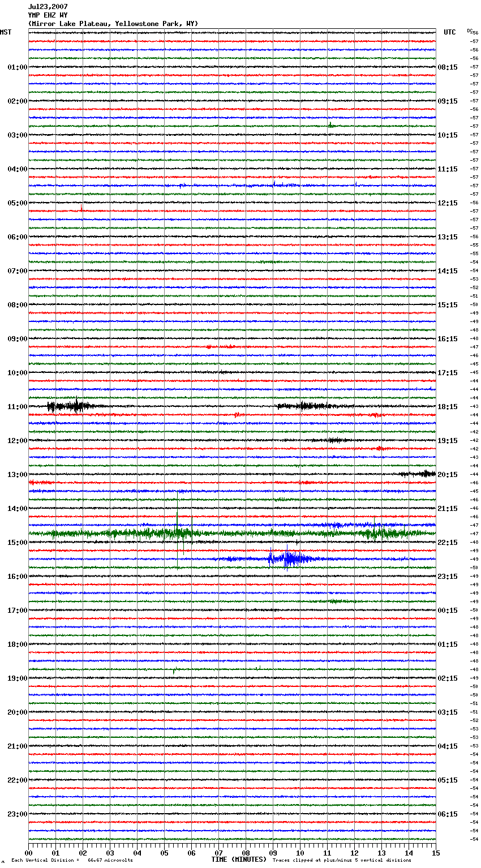The width and height of the screenshot is (481, 868).
Task: Select the 23:00 MST hour label
Action: [x=18, y=814]
